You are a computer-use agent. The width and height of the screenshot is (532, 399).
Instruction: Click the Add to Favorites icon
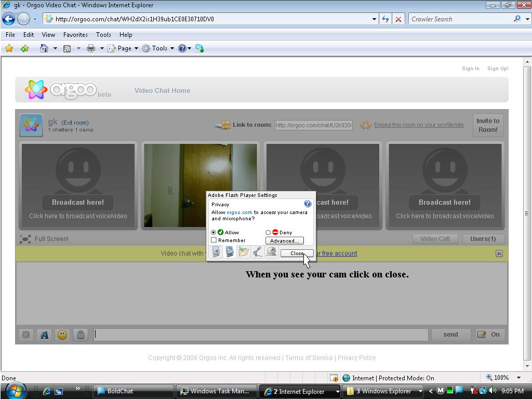(x=25, y=48)
